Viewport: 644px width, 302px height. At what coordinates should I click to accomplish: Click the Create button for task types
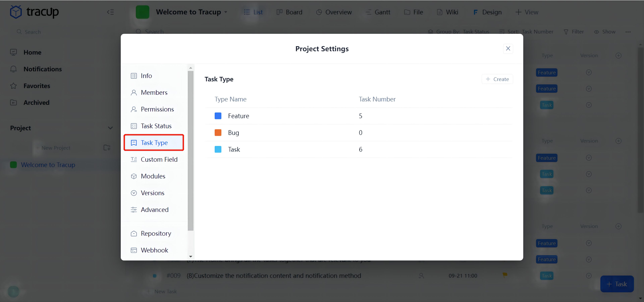tap(497, 79)
